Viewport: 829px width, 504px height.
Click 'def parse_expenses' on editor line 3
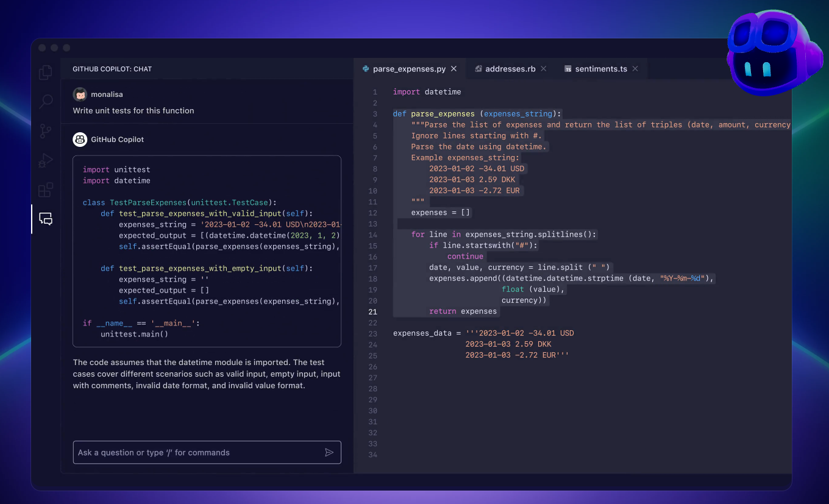coord(433,114)
